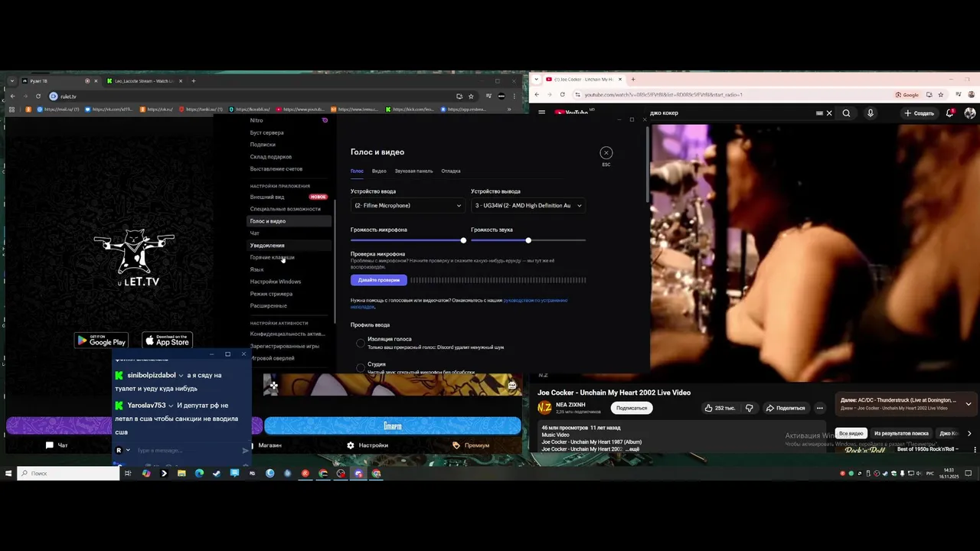Open the Устройство ввода microphone dropdown
This screenshot has height=551, width=980.
pos(407,205)
